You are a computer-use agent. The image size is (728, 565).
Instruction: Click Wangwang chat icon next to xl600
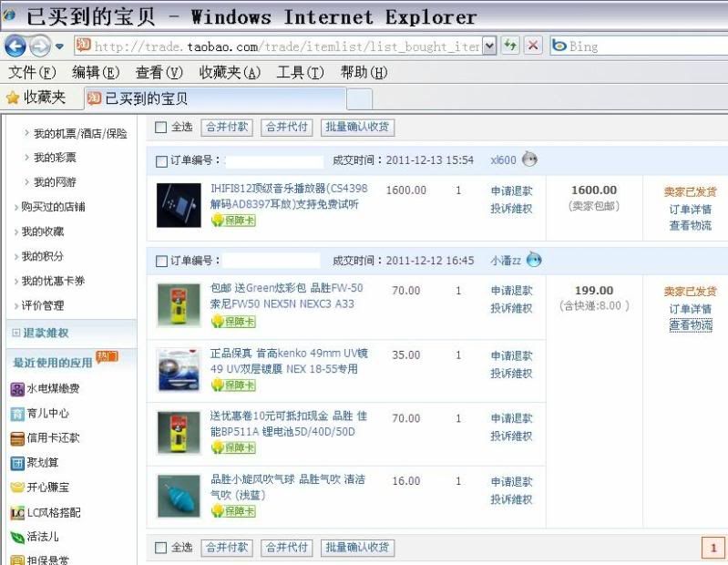[529, 159]
